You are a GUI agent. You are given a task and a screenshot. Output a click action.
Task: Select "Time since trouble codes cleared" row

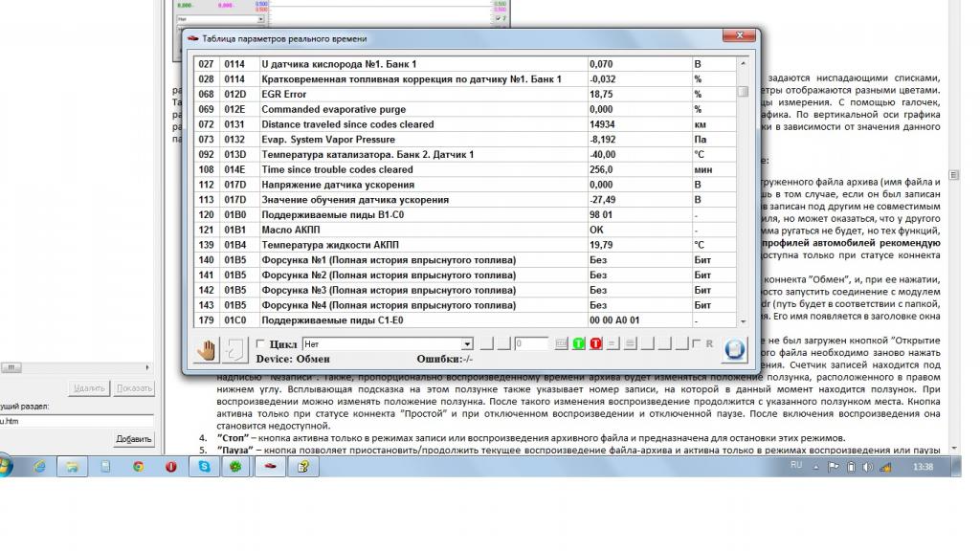pyautogui.click(x=465, y=169)
